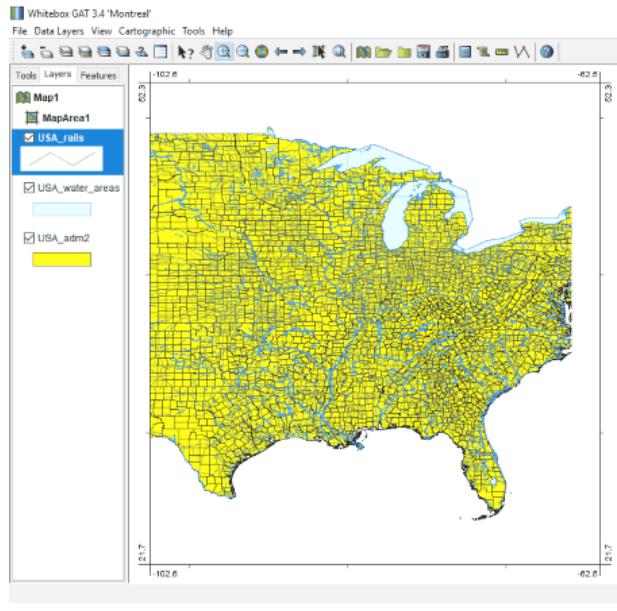Uncheck the USA_rails layer checkbox
The height and width of the screenshot is (611, 617).
[28, 138]
